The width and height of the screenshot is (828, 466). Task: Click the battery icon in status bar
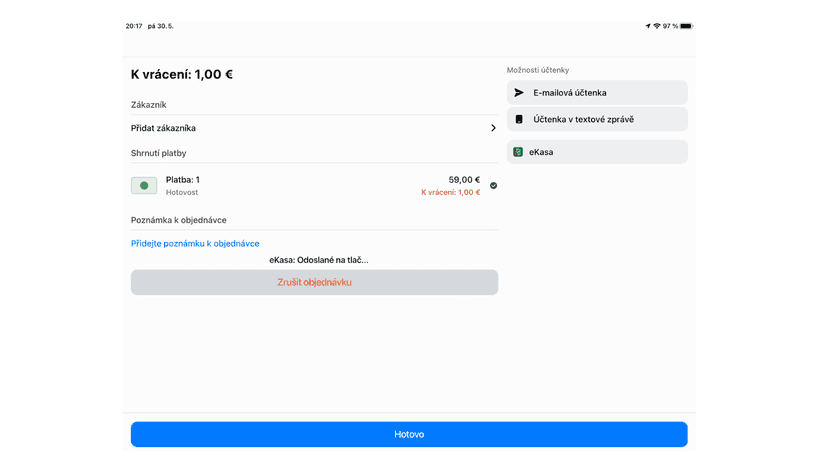pos(686,26)
